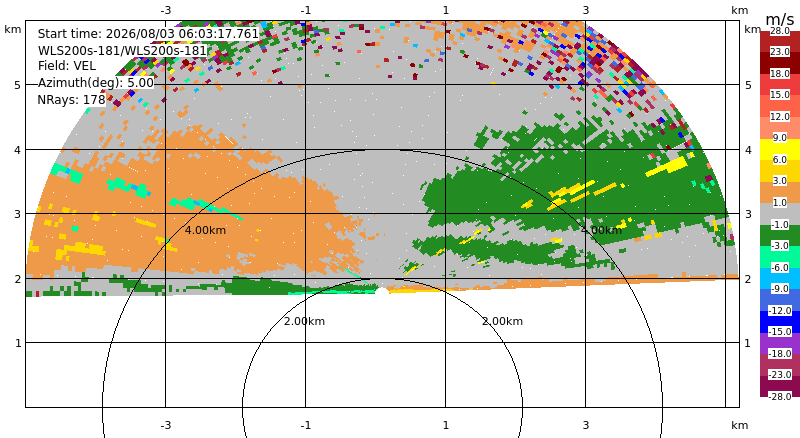Click the m/s units label

coord(780,20)
